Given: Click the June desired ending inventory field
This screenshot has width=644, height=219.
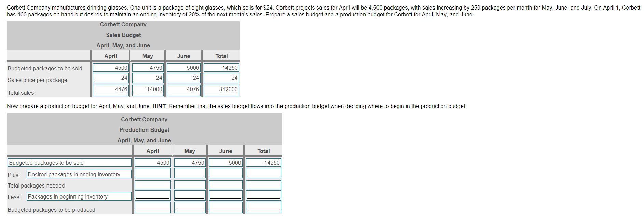Looking at the screenshot, I should [225, 173].
